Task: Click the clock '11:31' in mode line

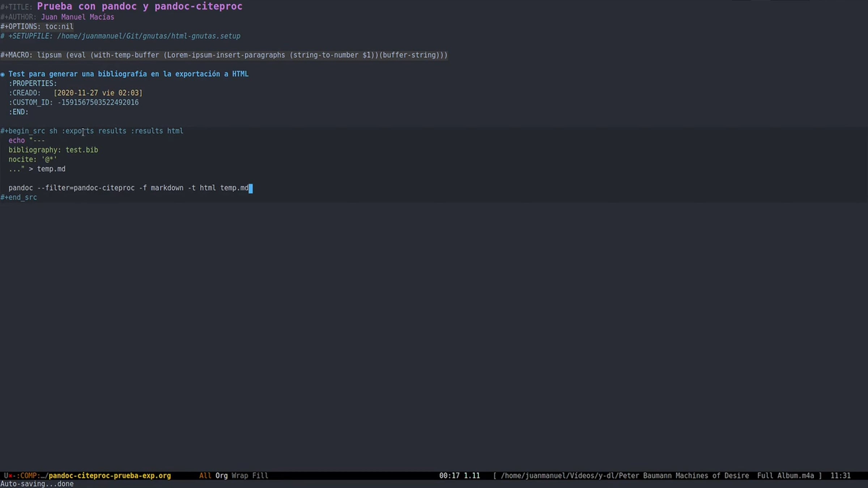Action: (x=840, y=476)
